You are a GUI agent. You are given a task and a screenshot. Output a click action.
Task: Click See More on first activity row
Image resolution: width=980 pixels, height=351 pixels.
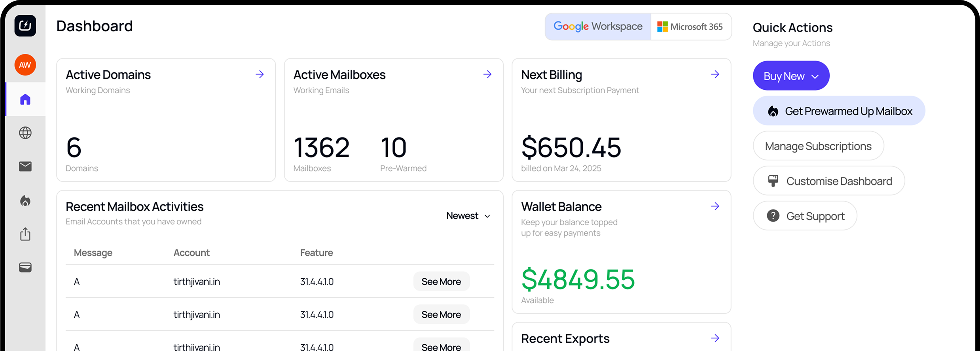441,281
